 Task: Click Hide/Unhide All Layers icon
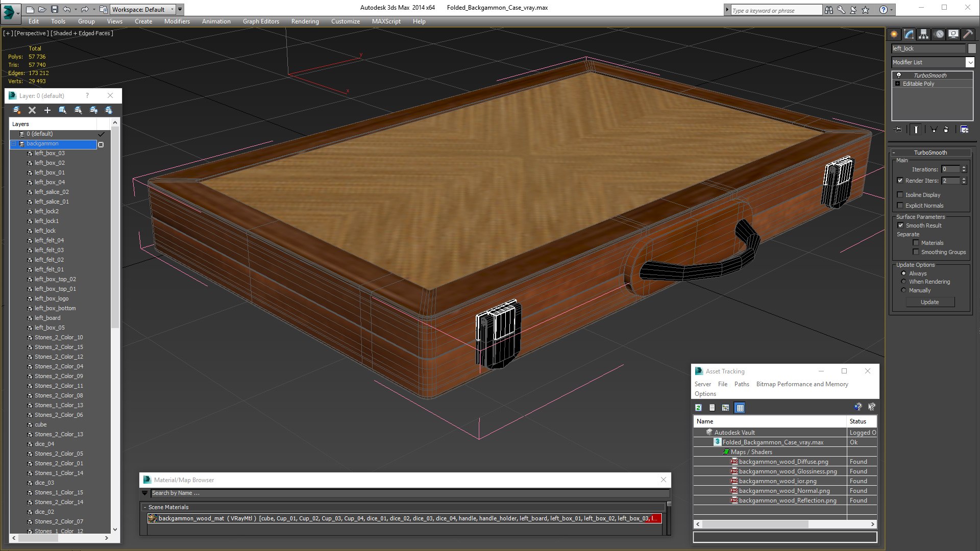coord(93,110)
